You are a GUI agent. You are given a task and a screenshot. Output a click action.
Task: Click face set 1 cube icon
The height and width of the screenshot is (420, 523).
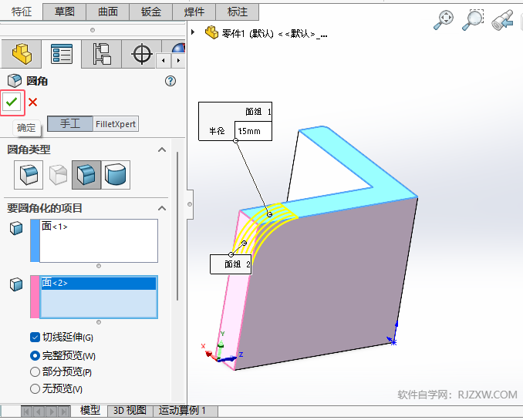[x=16, y=228]
